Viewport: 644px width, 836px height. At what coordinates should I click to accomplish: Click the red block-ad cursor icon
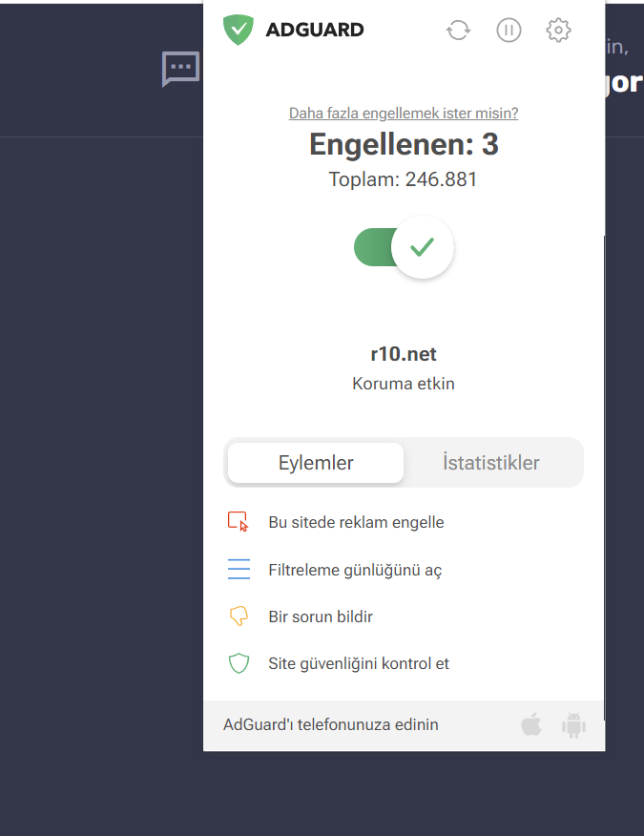[239, 521]
